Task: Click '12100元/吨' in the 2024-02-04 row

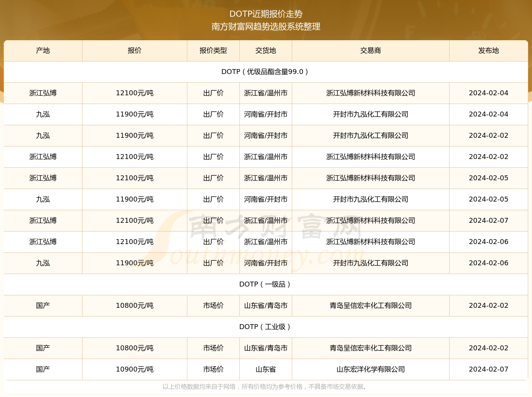Action: pyautogui.click(x=135, y=93)
